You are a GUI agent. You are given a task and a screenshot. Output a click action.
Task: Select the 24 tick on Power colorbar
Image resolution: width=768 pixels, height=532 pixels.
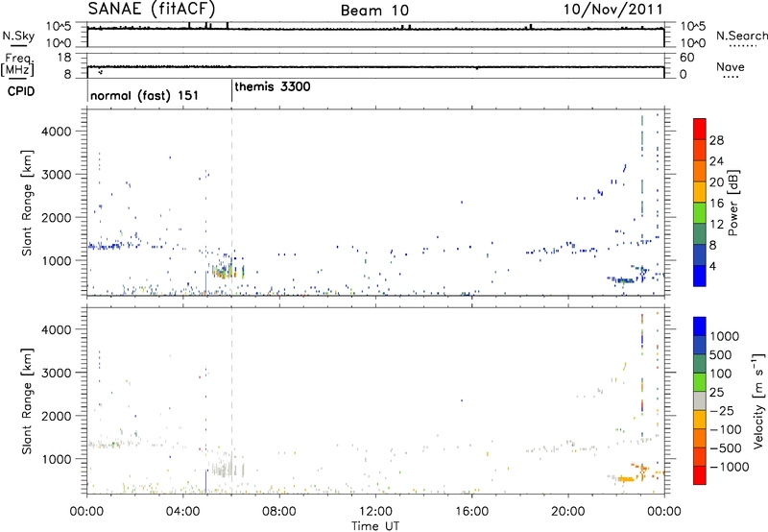(716, 161)
